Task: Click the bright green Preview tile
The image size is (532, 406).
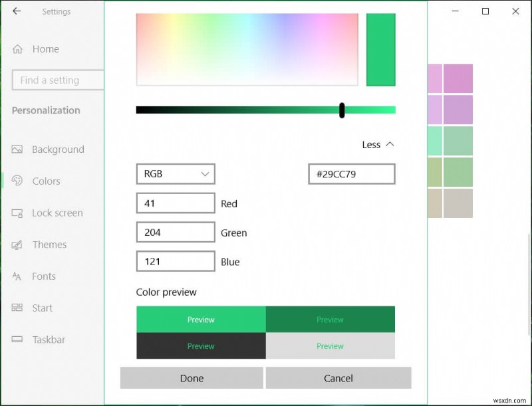Action: (x=201, y=319)
